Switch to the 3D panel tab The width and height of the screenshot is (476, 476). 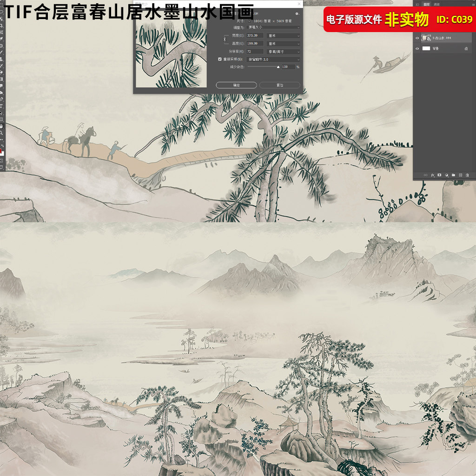coord(417,4)
